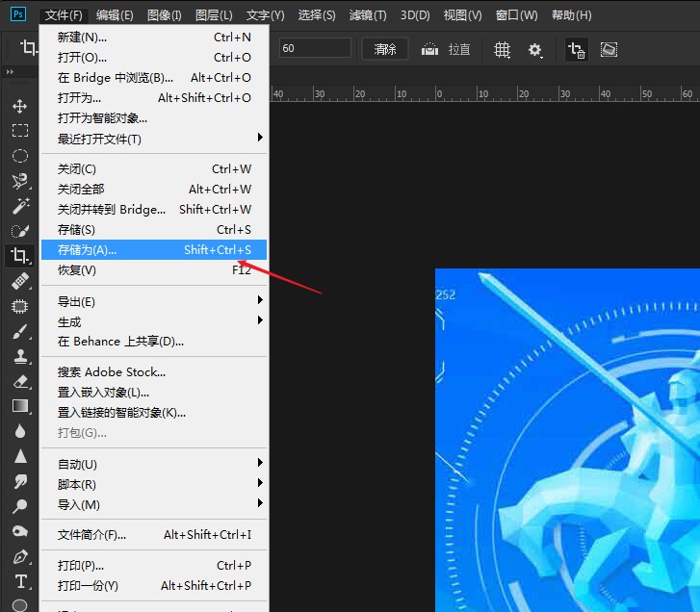Open the 文字(Y) menu
Image resolution: width=700 pixels, height=612 pixels.
click(x=265, y=15)
